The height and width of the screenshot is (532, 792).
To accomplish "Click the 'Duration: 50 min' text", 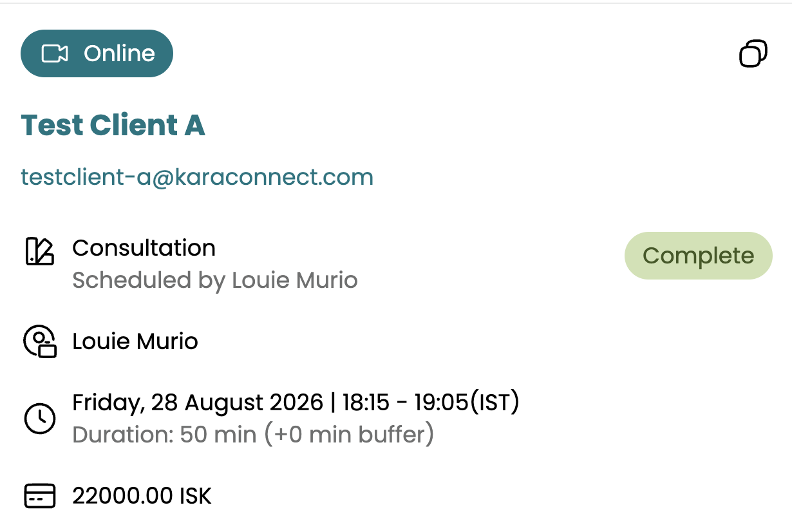I will pos(164,435).
